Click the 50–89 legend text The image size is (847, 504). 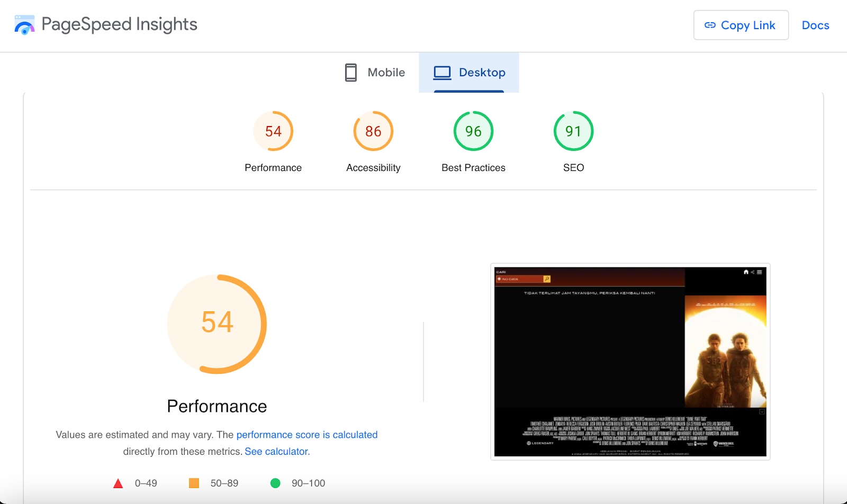224,483
